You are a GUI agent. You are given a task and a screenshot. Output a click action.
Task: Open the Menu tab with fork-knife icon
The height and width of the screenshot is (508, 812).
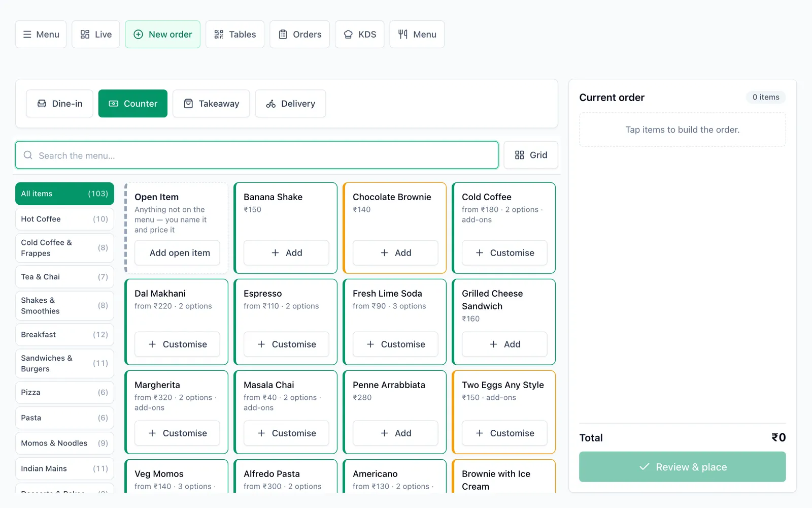tap(417, 35)
